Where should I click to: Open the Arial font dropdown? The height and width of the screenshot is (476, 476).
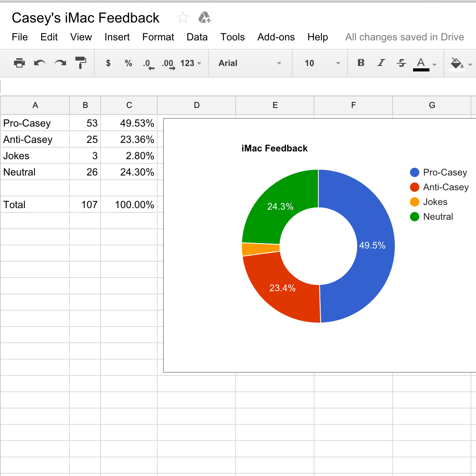pos(250,63)
